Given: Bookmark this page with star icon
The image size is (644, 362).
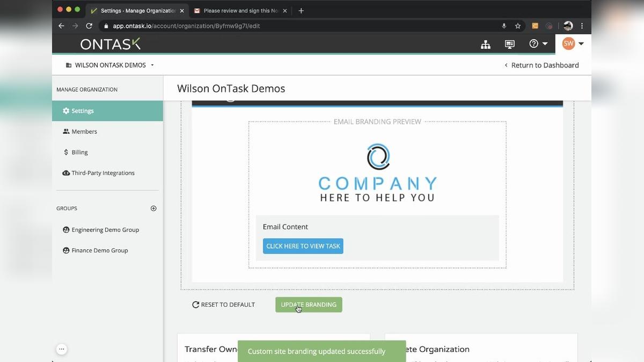Looking at the screenshot, I should [518, 26].
